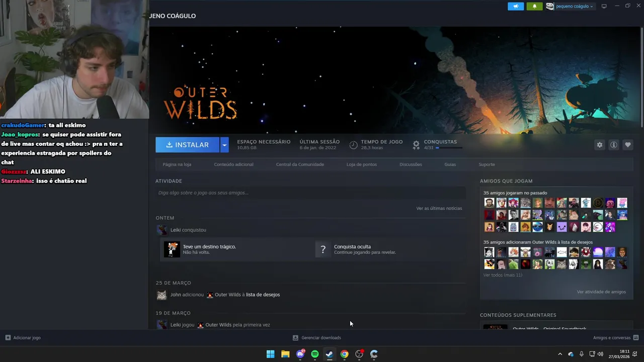
Task: Open Windows Start menu
Action: 270,354
